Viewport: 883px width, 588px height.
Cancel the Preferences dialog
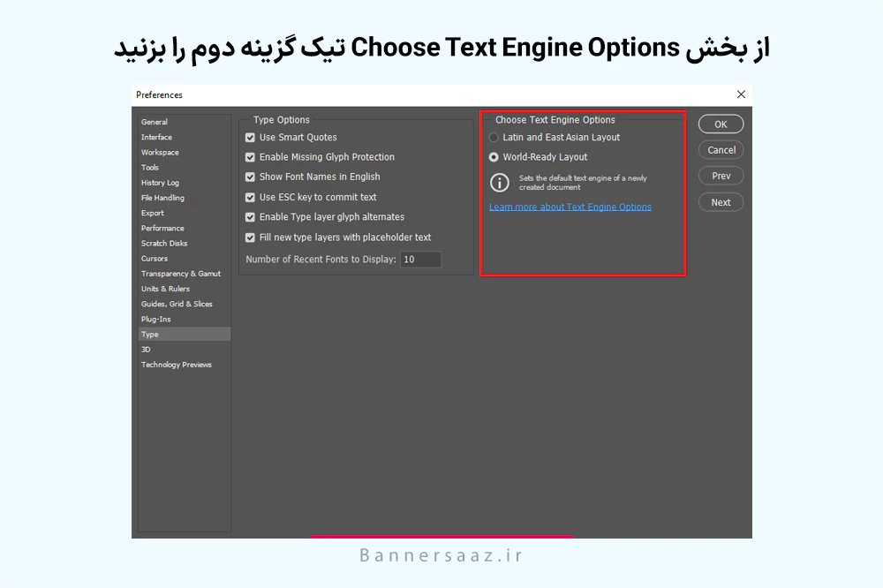pos(721,150)
